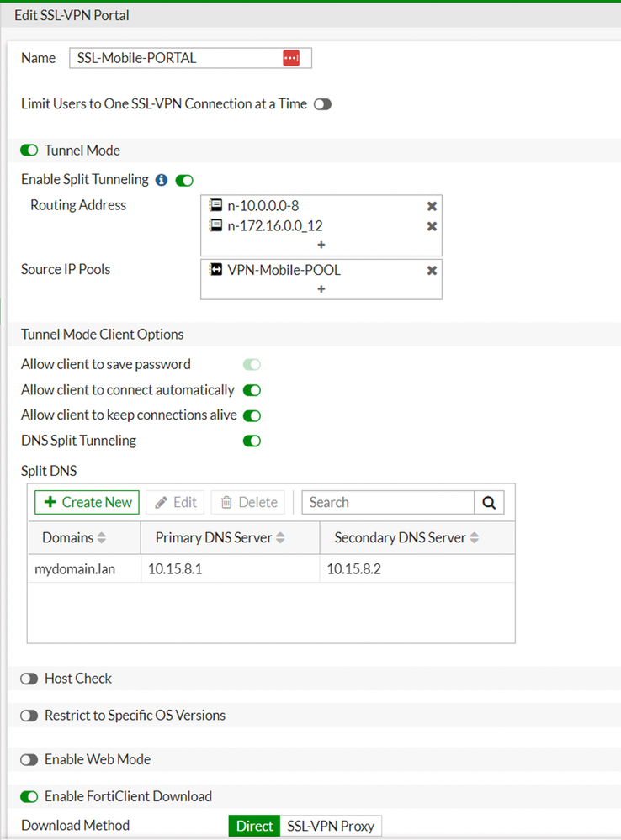Remove VPN-Mobile-POOL from source IP pools
The image size is (621, 840).
[x=432, y=271]
